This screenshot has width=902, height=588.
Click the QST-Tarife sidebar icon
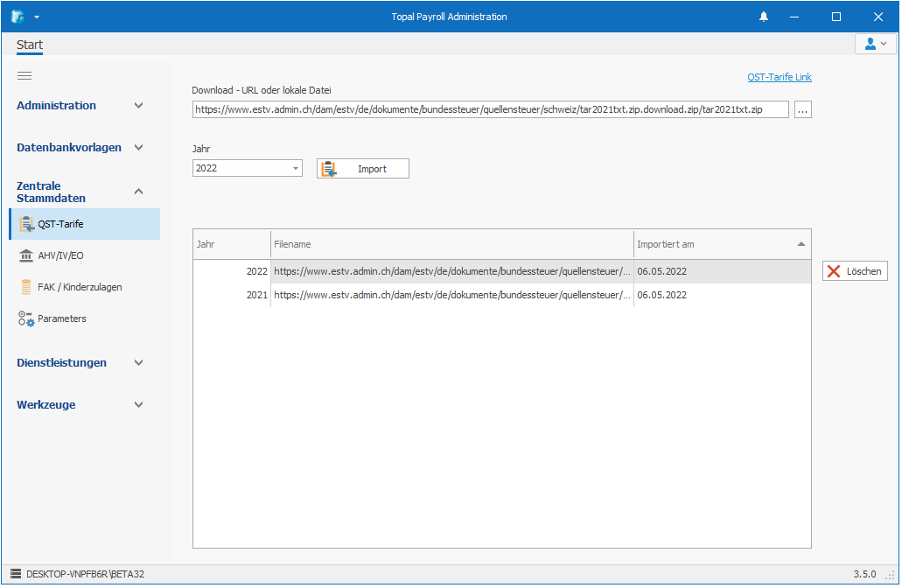point(26,224)
